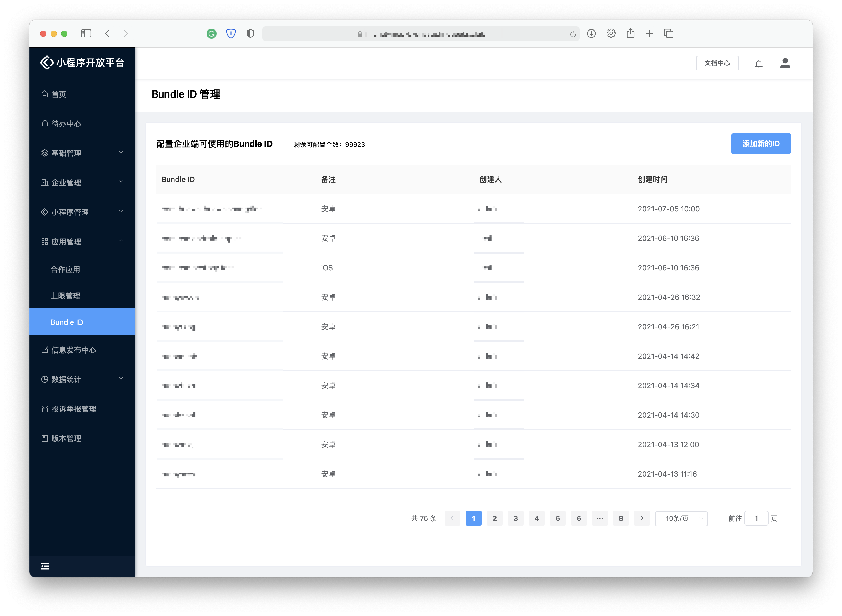This screenshot has height=616, width=842.
Task: Open 文档中心 button
Action: point(717,63)
